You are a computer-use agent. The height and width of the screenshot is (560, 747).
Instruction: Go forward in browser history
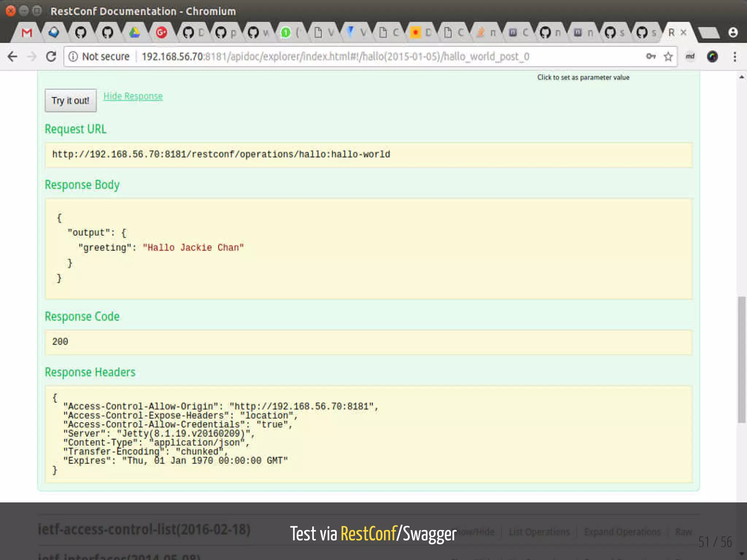tap(32, 57)
